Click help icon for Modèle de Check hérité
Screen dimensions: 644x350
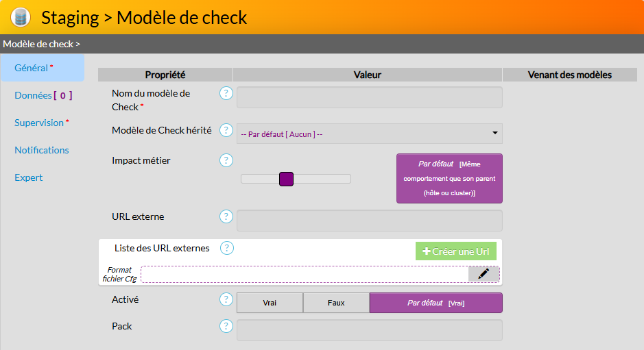tap(226, 130)
